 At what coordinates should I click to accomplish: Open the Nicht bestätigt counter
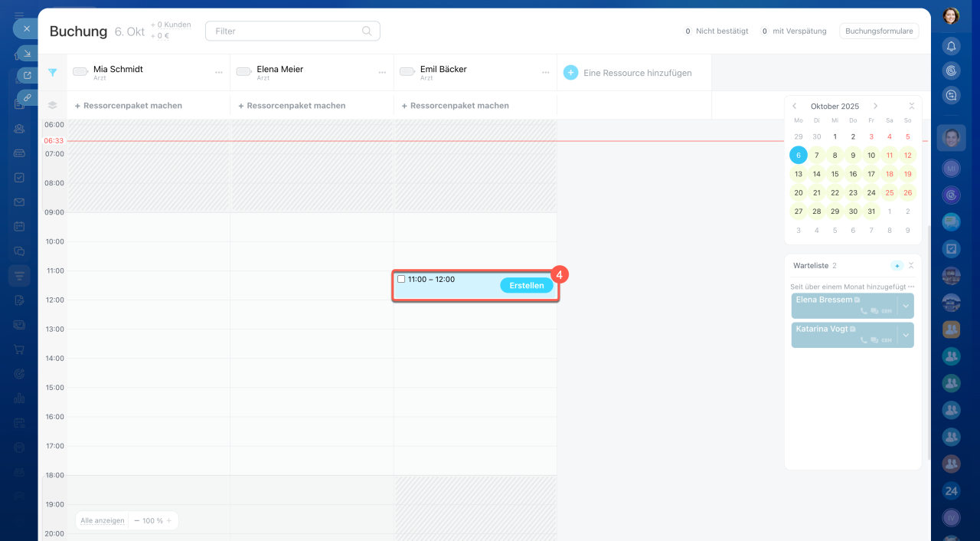(x=715, y=31)
